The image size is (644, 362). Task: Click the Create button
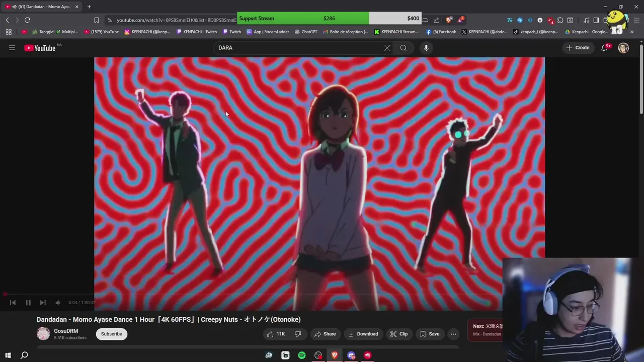tap(578, 48)
